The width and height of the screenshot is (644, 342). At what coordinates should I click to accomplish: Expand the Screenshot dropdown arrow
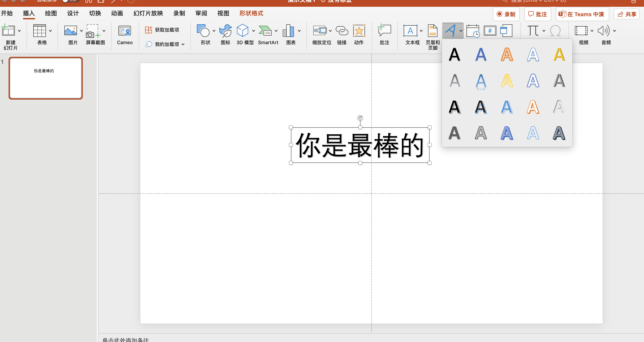(x=104, y=31)
